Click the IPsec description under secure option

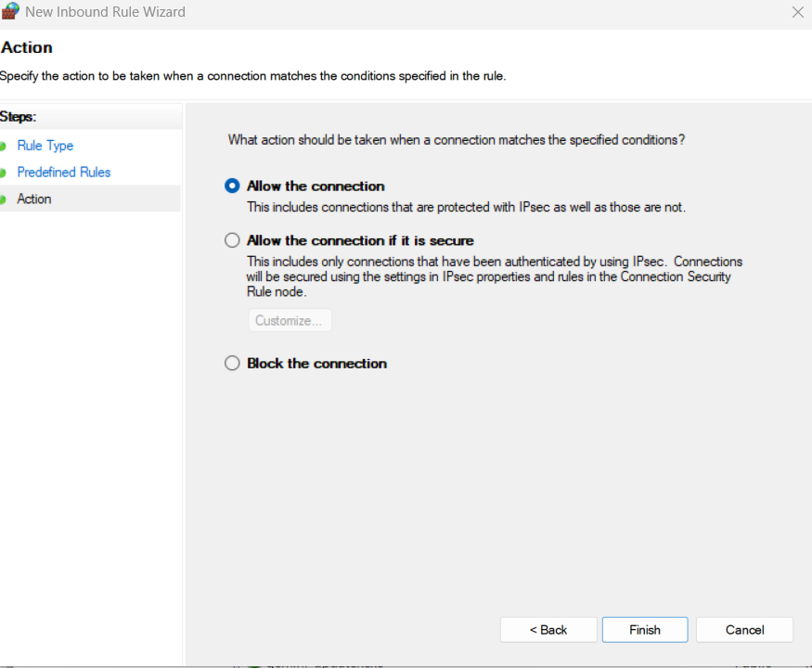(494, 276)
